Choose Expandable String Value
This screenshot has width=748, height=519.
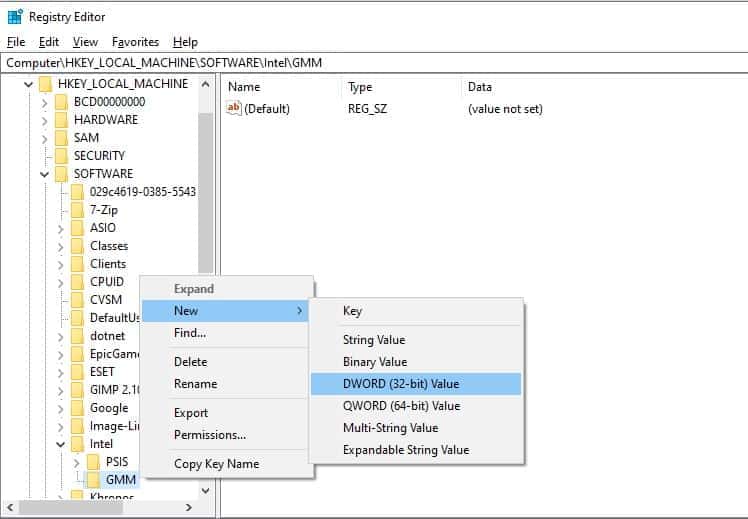[416, 450]
